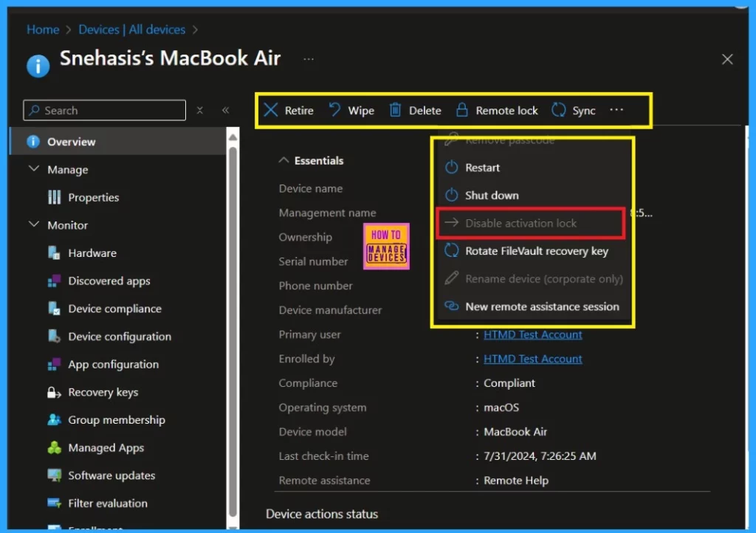
Task: Click the Recovery keys lock icon
Action: tap(54, 392)
